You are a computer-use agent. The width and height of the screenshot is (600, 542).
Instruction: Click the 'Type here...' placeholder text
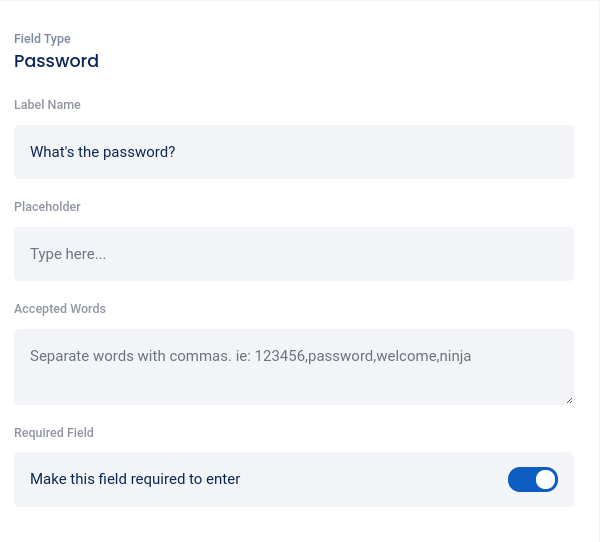point(68,254)
